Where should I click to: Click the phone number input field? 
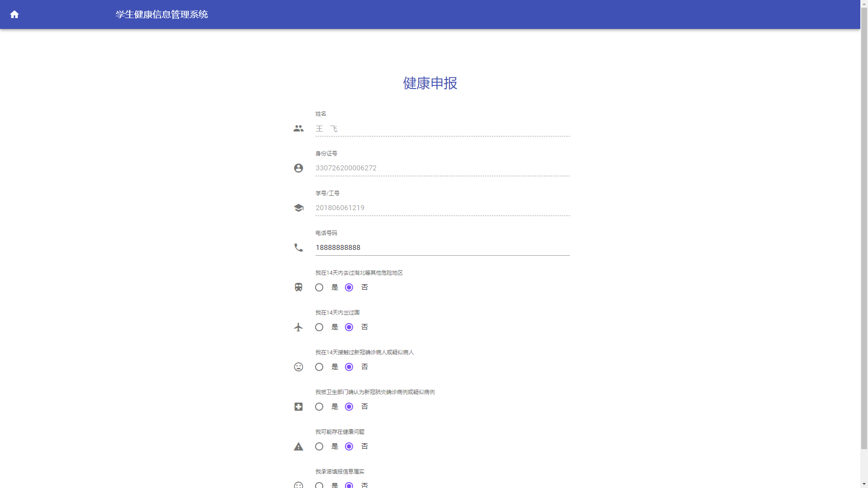click(x=442, y=248)
